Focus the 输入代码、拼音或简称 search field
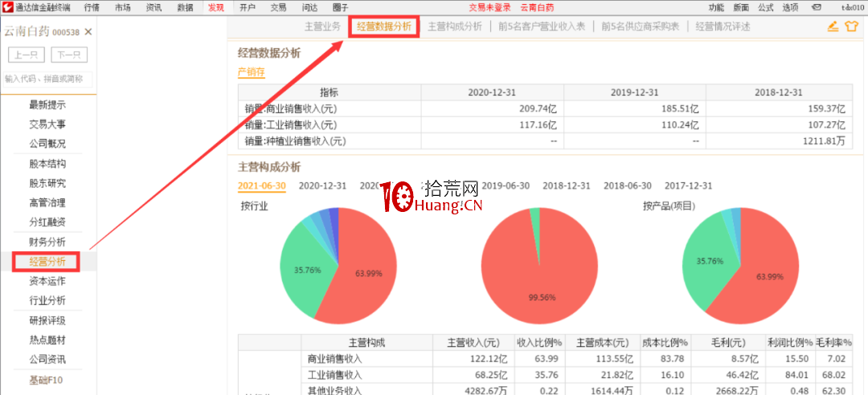Viewport: 868px width, 395px height. coord(47,79)
